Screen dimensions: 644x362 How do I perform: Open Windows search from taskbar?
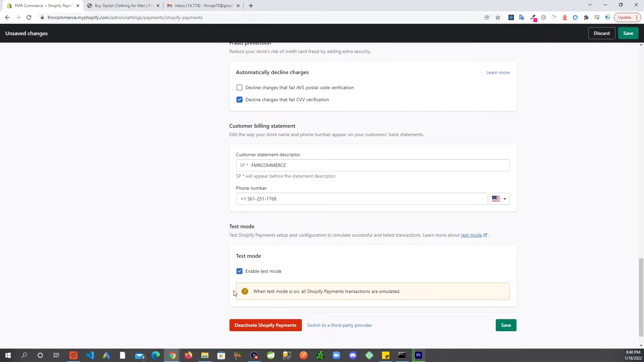coord(24,355)
